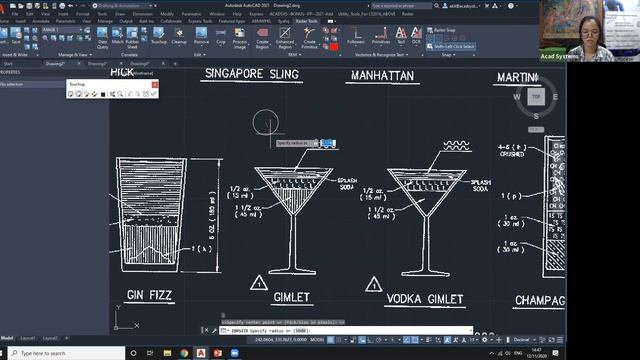This screenshot has height=360, width=640.
Task: Toggle polar tracking in status bar
Action: 378,340
